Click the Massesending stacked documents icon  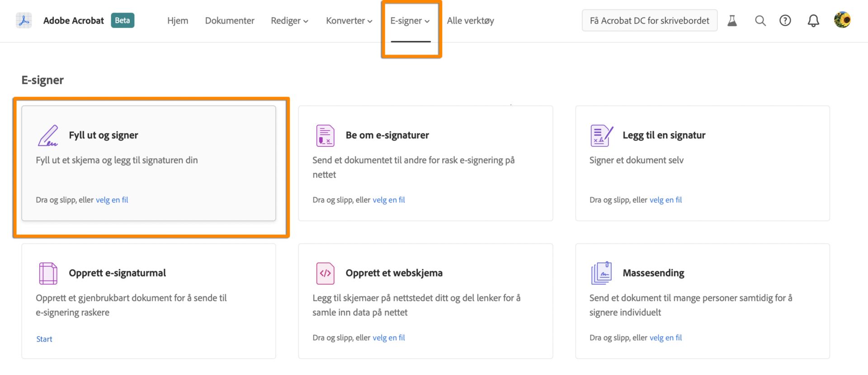[x=602, y=273]
